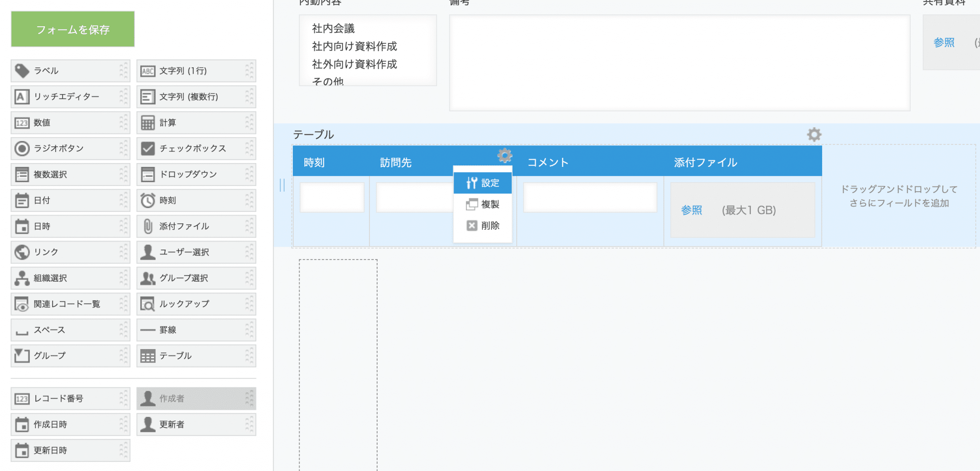Select the 複数選択 field icon

(x=22, y=175)
